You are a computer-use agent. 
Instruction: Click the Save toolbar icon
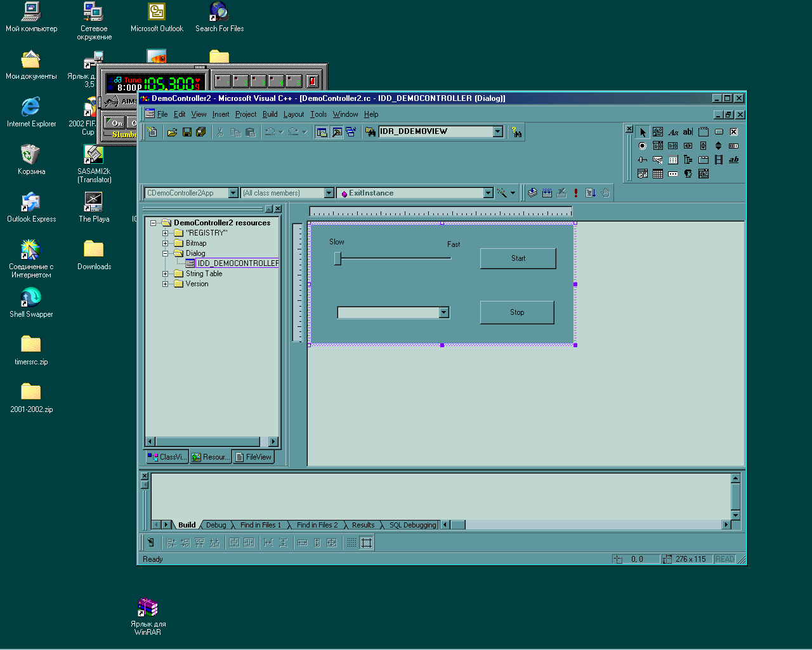point(187,132)
